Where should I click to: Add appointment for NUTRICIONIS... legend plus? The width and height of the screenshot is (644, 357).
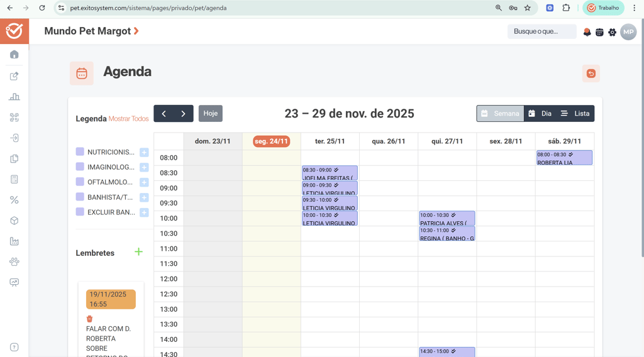(144, 152)
